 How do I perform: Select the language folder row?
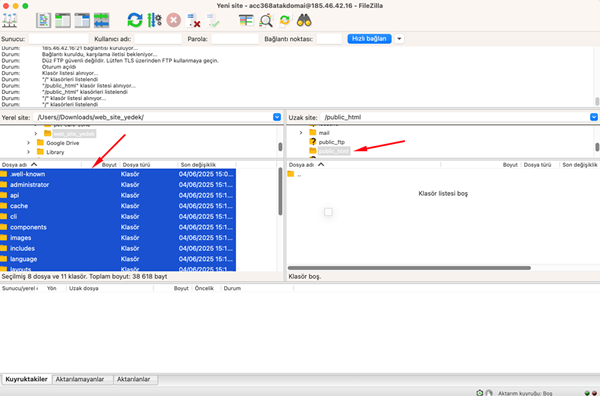118,259
